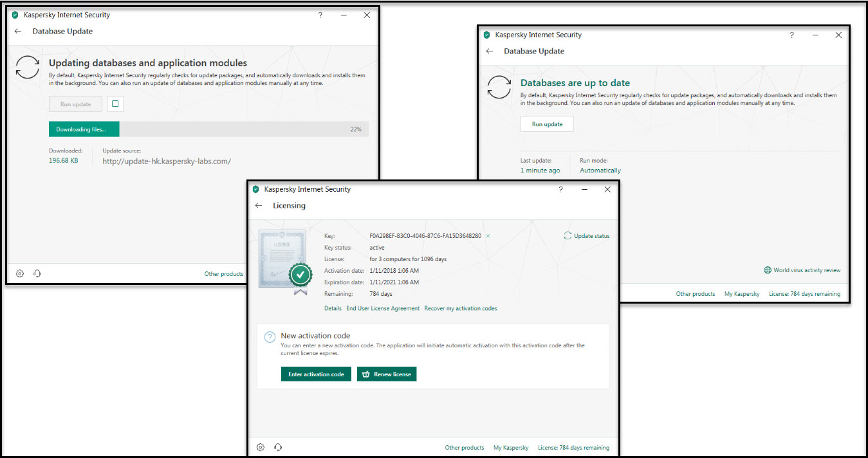This screenshot has width=868, height=458.
Task: Click the globe icon beside World virus activity review
Action: click(768, 270)
